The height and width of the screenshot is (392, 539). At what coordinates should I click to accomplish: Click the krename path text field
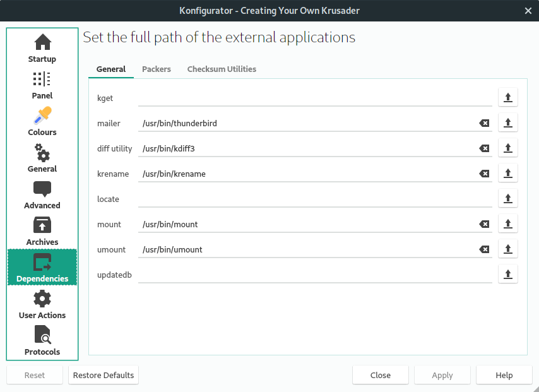[306, 174]
